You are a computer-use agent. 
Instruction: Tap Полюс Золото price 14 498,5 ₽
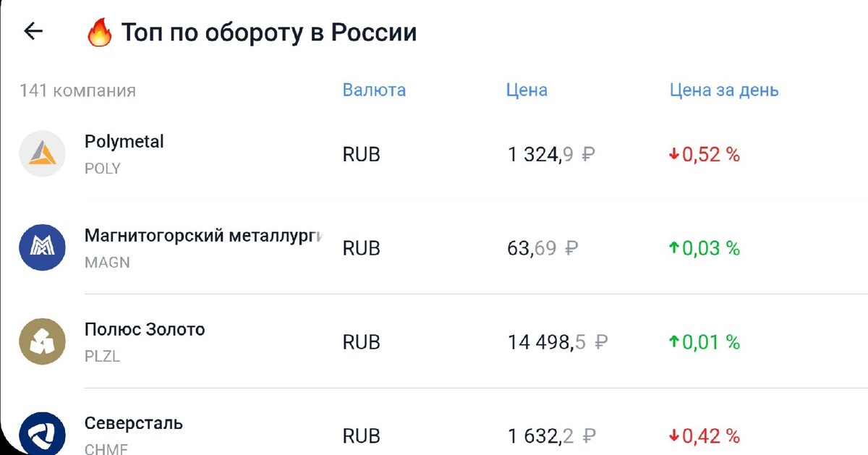557,342
